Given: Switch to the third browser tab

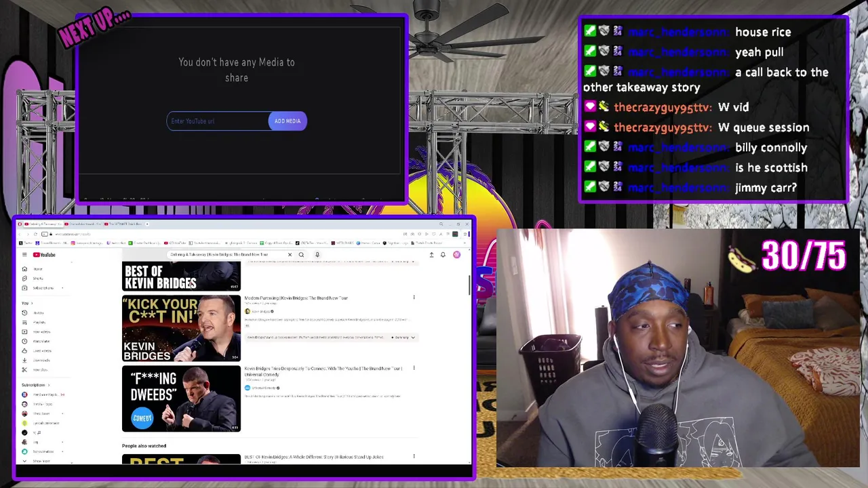Looking at the screenshot, I should pyautogui.click(x=124, y=224).
